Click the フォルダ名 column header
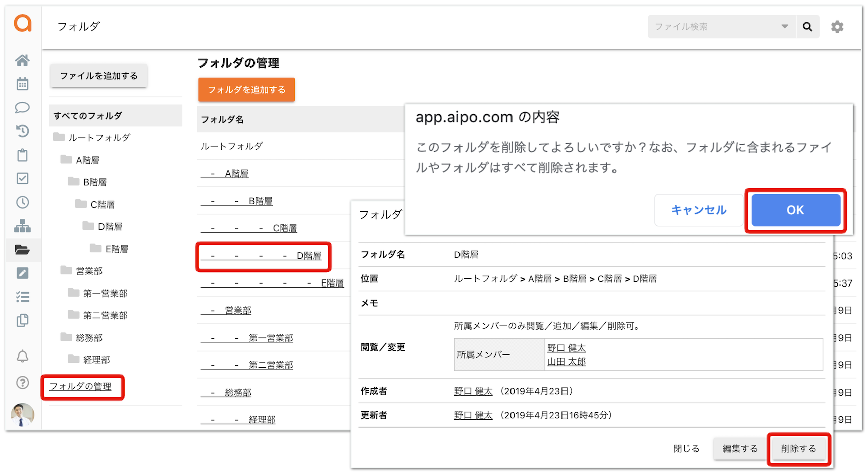Screen dimensions: 868x475 [x=223, y=120]
